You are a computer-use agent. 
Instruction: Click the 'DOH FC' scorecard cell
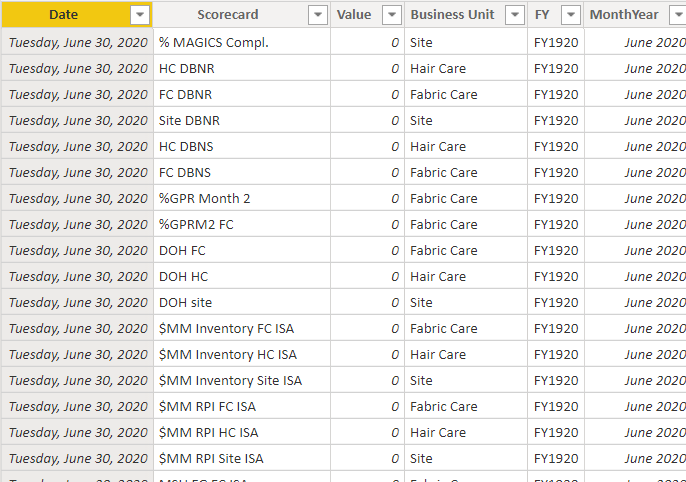[x=242, y=251]
